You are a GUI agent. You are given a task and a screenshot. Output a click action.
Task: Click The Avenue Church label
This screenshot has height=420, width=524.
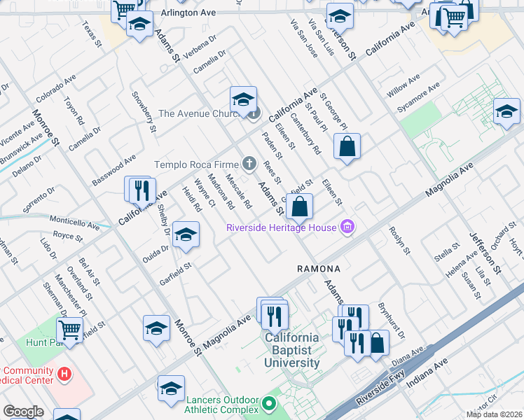[x=198, y=113]
